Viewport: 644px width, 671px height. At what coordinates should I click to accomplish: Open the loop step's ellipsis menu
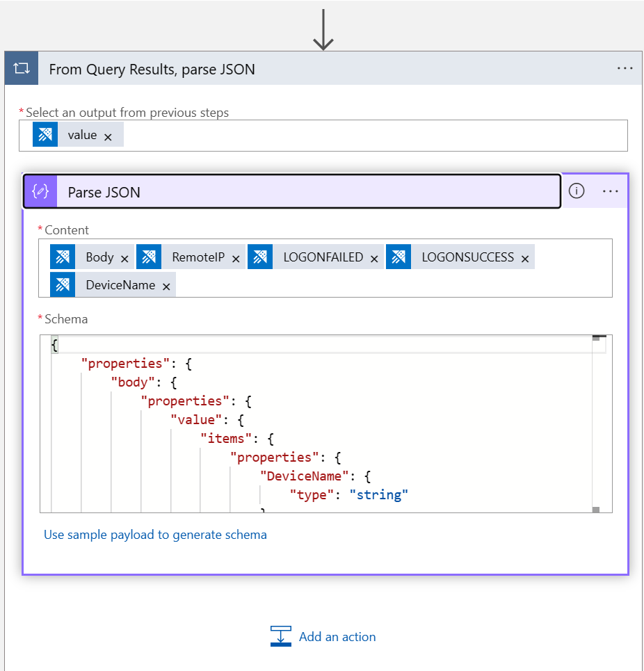(625, 68)
